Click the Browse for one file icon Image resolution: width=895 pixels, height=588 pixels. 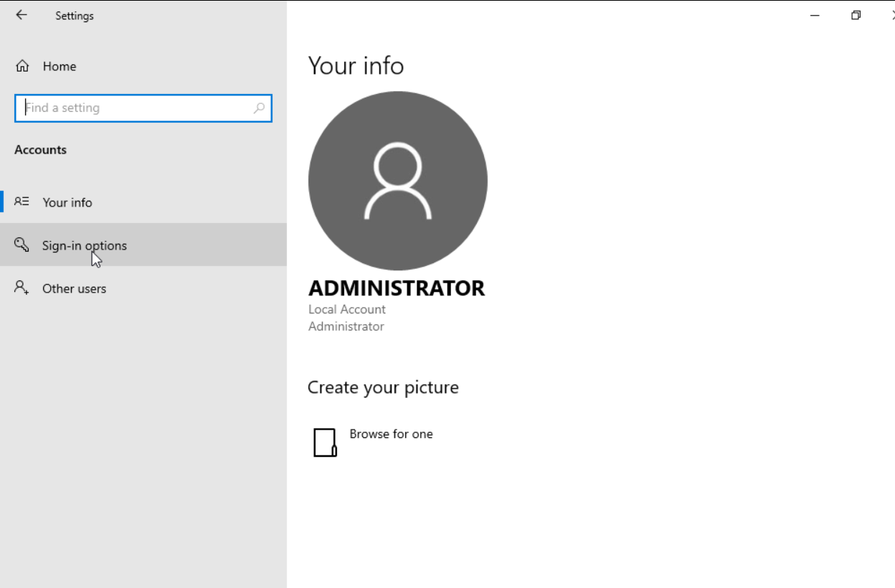[x=325, y=442]
